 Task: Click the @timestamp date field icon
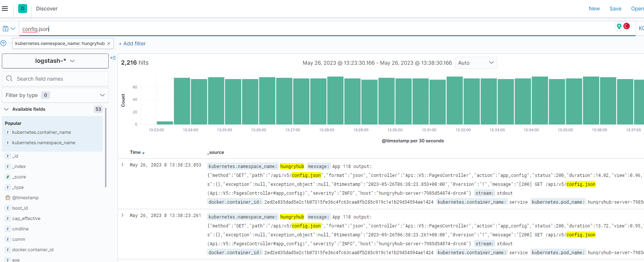pos(7,198)
